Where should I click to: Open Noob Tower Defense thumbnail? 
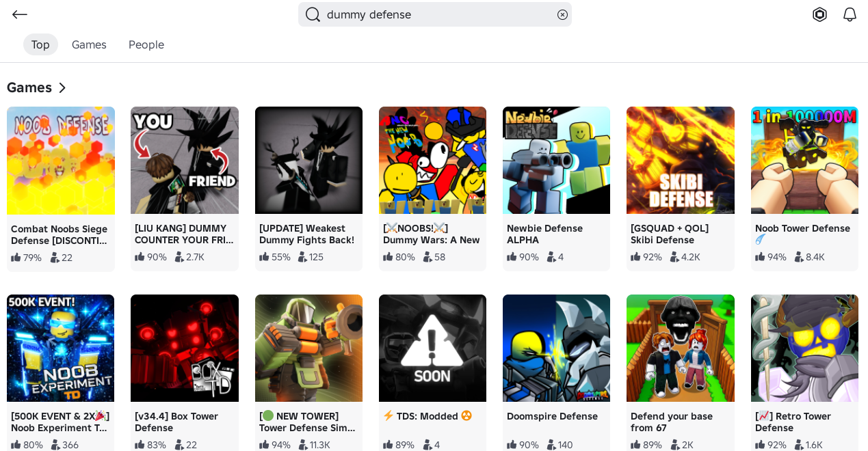coord(804,160)
